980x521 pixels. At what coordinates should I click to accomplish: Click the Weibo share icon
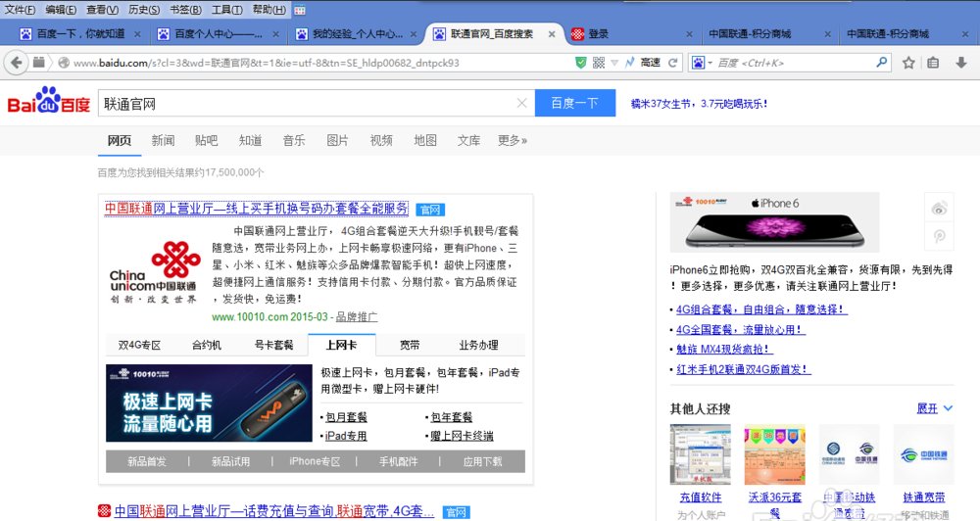[x=940, y=208]
